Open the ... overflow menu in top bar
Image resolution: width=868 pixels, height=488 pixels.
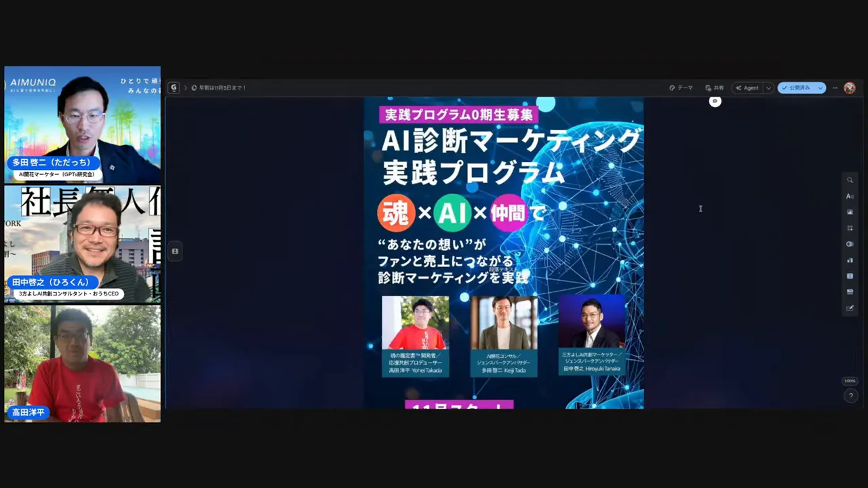[835, 87]
